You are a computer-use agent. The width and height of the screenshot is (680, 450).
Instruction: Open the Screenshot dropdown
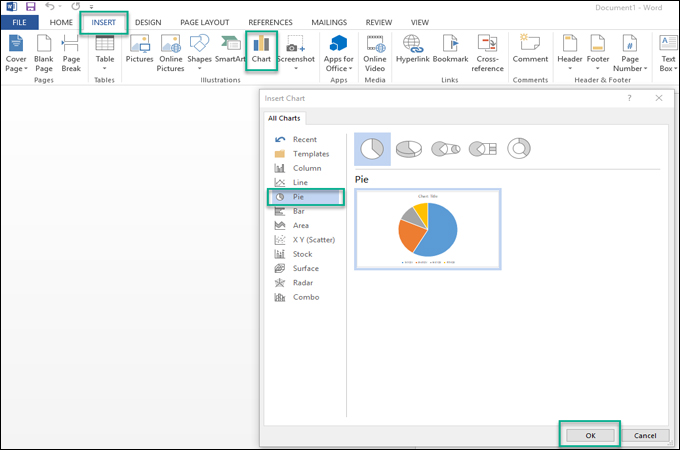point(296,54)
